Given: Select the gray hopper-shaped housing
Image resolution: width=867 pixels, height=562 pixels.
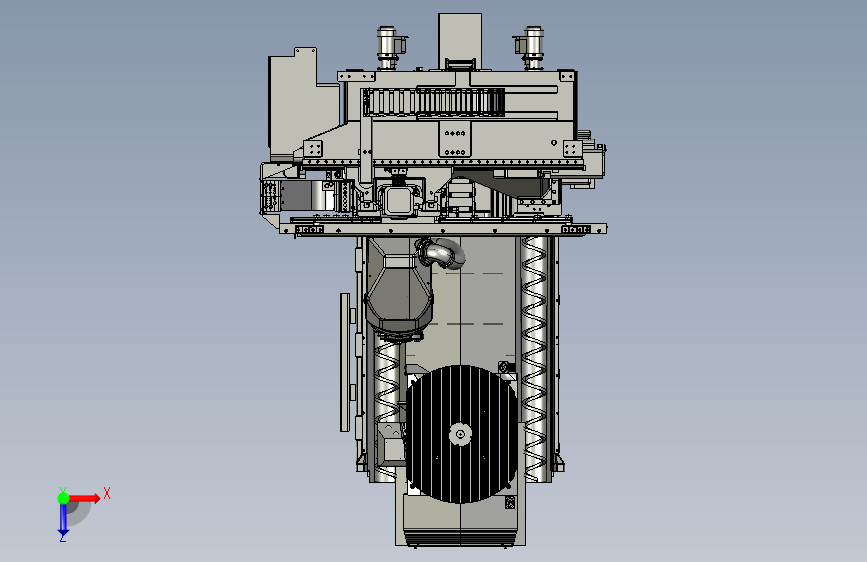Looking at the screenshot, I should coord(399,285).
